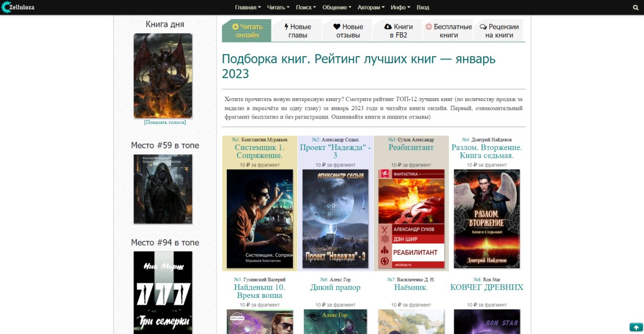Expand the 'Читать' dropdown menu
This screenshot has width=644, height=334.
coord(278,8)
